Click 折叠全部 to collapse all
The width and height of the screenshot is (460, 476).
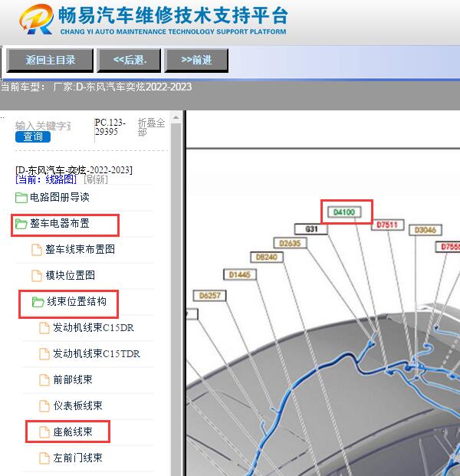point(151,127)
